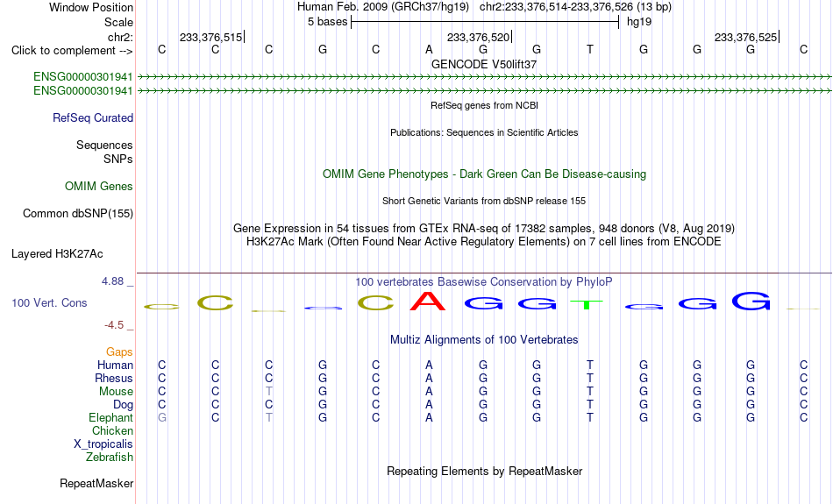
Task: Click 'Repeating Elements by RepeatMasker' title
Action: click(x=485, y=471)
